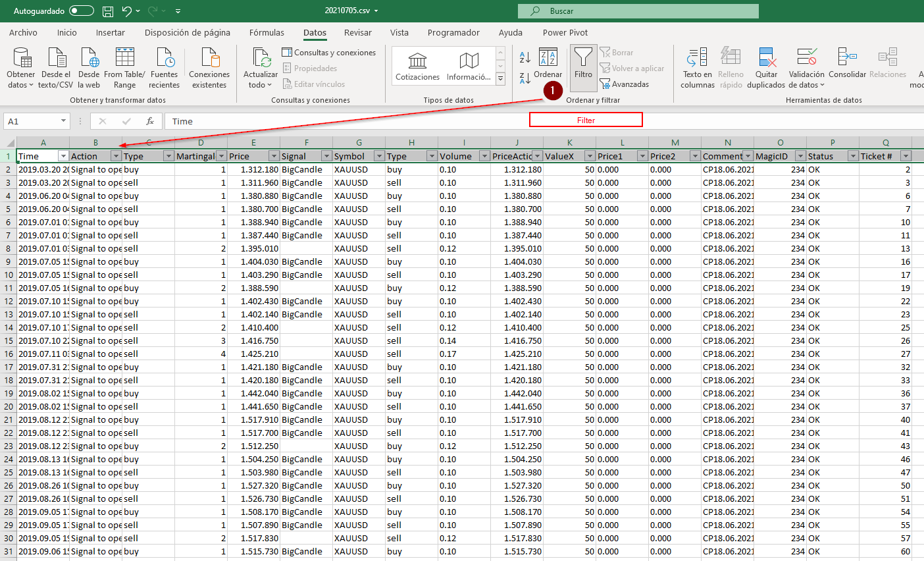Open the Vista tab

coord(399,32)
